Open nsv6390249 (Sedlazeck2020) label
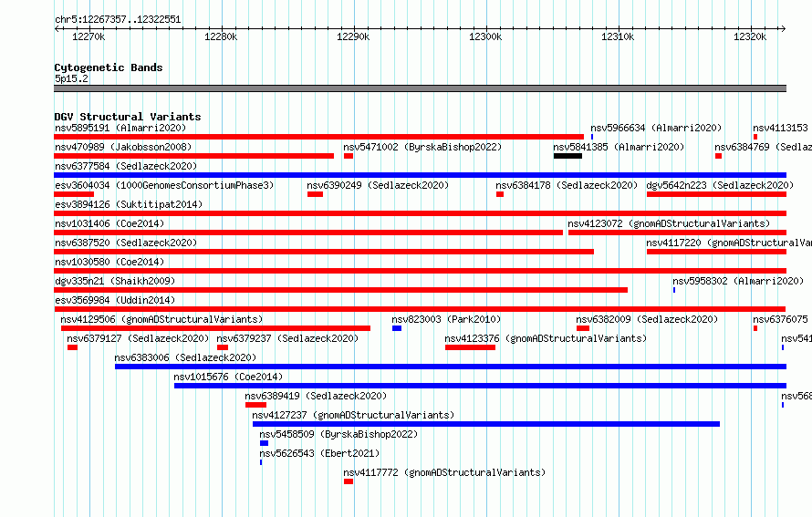The width and height of the screenshot is (812, 517). (x=378, y=185)
